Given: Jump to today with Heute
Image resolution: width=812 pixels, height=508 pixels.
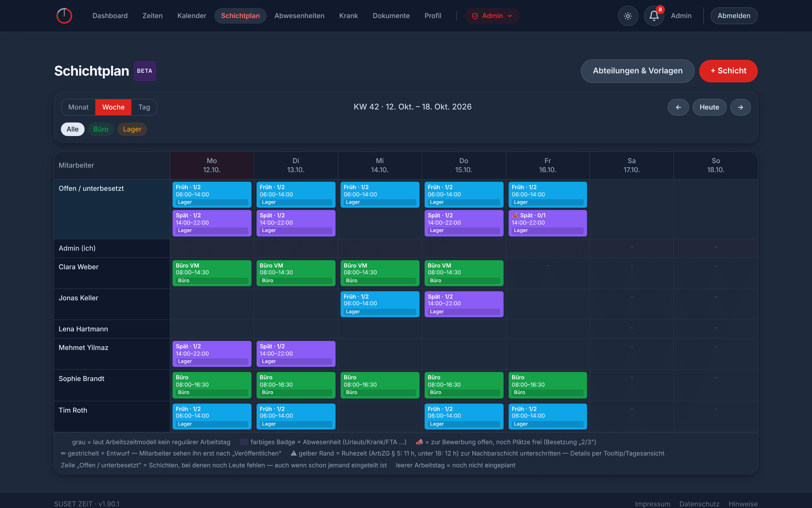Looking at the screenshot, I should 709,107.
